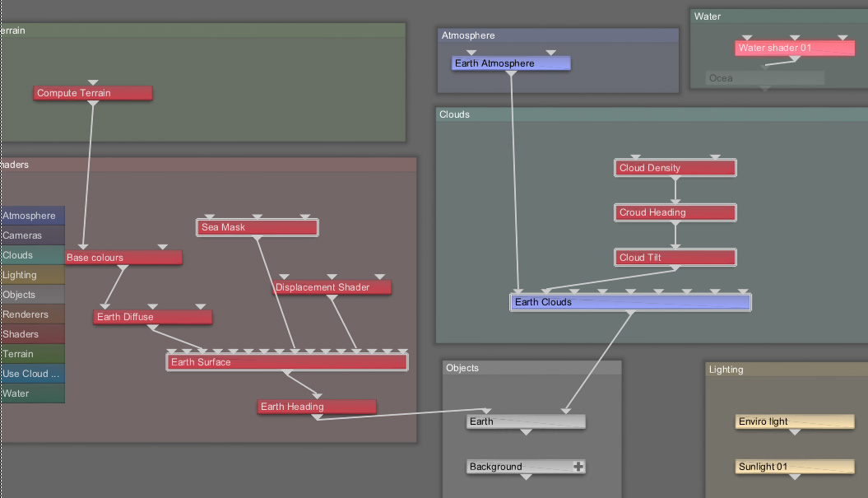Click the Earth Clouds node
868x498 pixels.
coord(630,302)
